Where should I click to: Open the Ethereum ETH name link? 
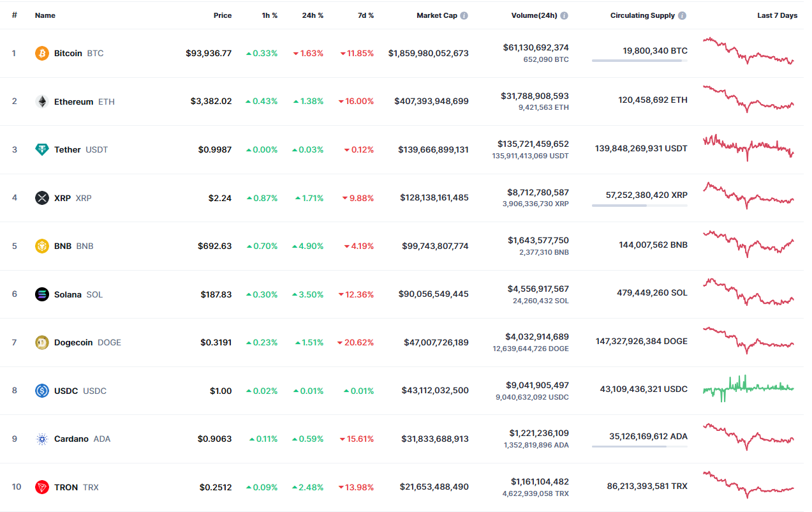[x=84, y=102]
